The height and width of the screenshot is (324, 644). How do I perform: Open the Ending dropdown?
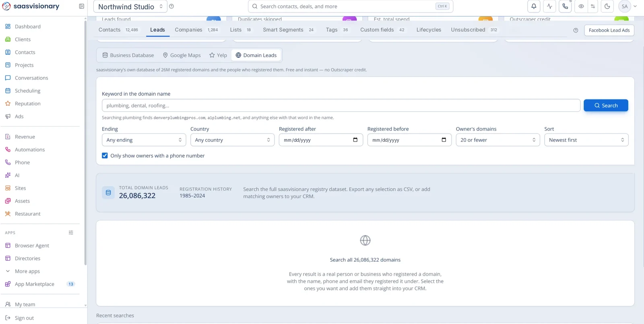(144, 140)
